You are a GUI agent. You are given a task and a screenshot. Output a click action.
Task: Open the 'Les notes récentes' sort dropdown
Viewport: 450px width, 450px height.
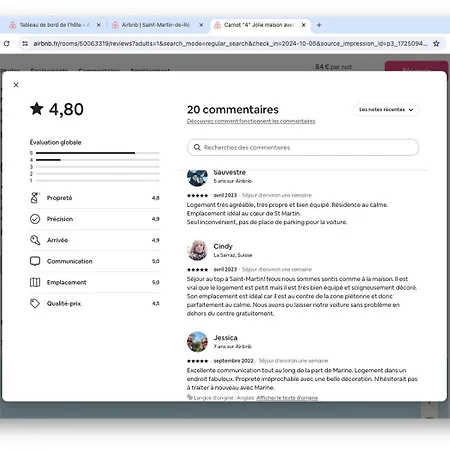386,109
